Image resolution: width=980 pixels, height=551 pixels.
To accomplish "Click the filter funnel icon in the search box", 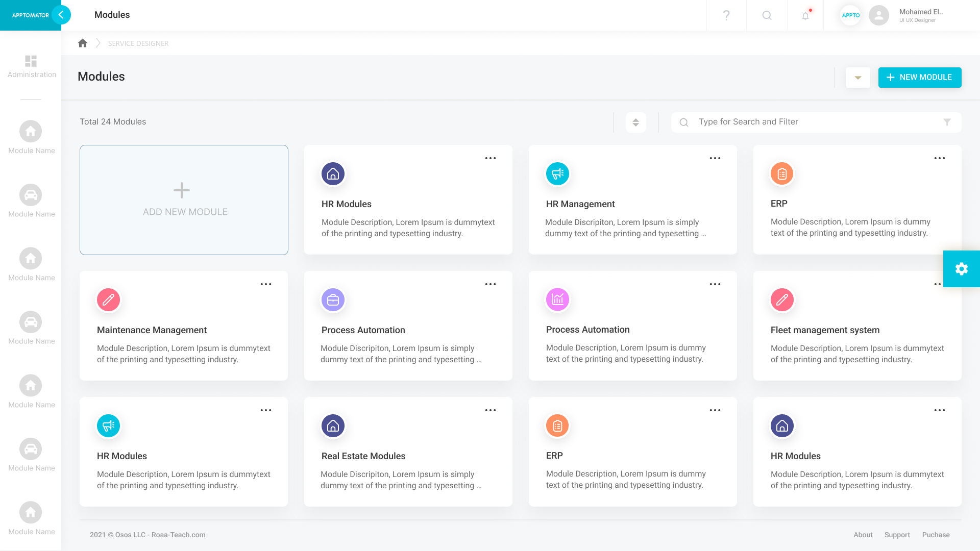I will coord(947,122).
